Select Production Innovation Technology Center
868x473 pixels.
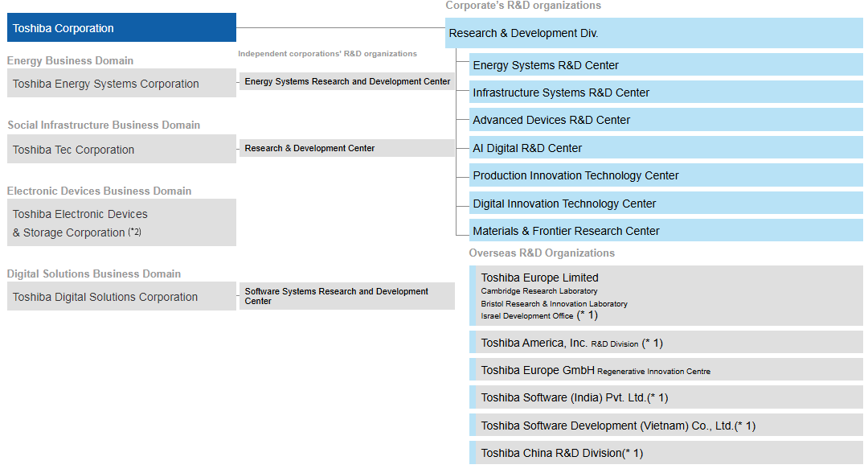pos(666,175)
